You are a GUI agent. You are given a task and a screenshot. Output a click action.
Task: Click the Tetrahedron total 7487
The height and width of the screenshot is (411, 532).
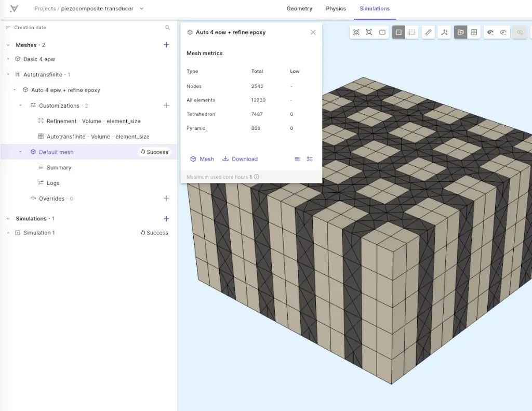tap(257, 114)
